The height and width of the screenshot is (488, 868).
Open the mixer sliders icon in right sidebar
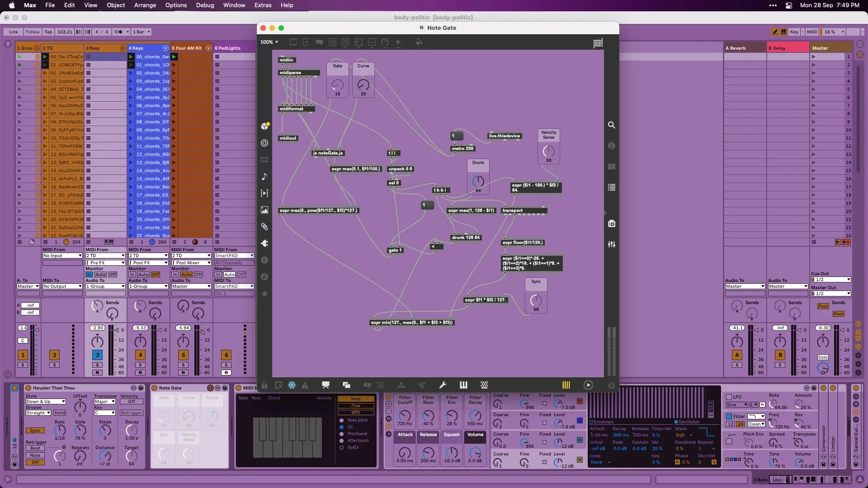(611, 244)
